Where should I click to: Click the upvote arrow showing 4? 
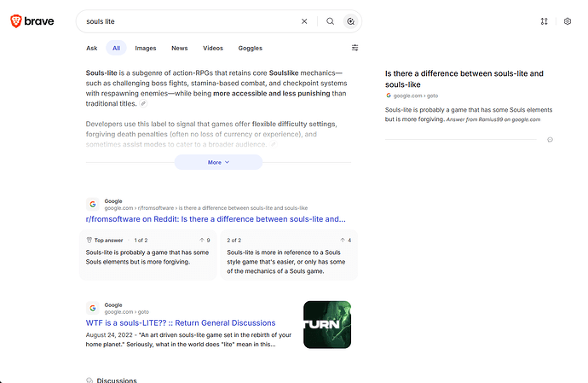[343, 240]
